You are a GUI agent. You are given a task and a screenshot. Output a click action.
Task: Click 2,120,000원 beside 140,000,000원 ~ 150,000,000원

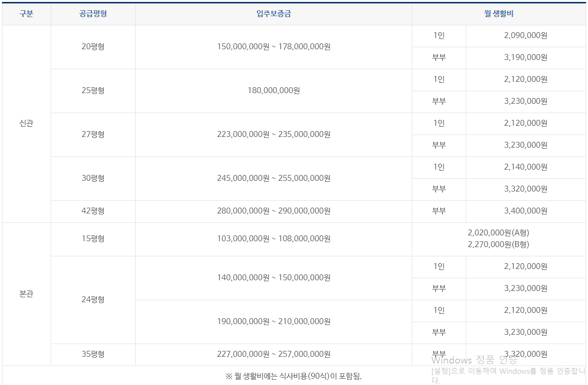tap(526, 267)
